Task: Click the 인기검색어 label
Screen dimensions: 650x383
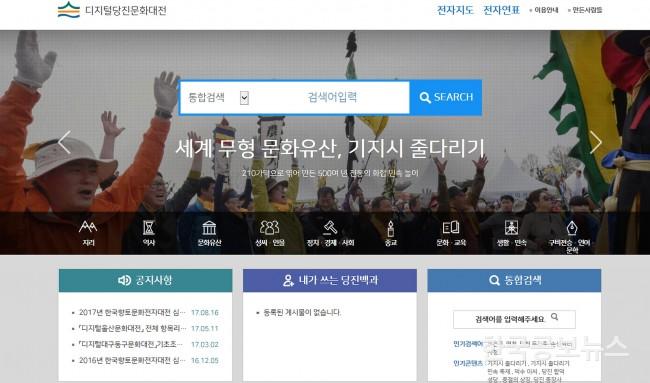Action: (x=468, y=344)
